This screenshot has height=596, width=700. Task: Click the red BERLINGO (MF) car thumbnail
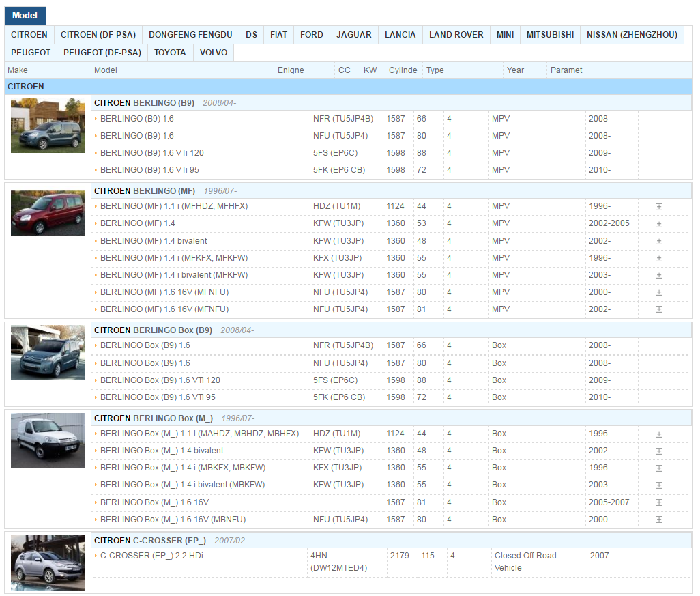pos(48,213)
